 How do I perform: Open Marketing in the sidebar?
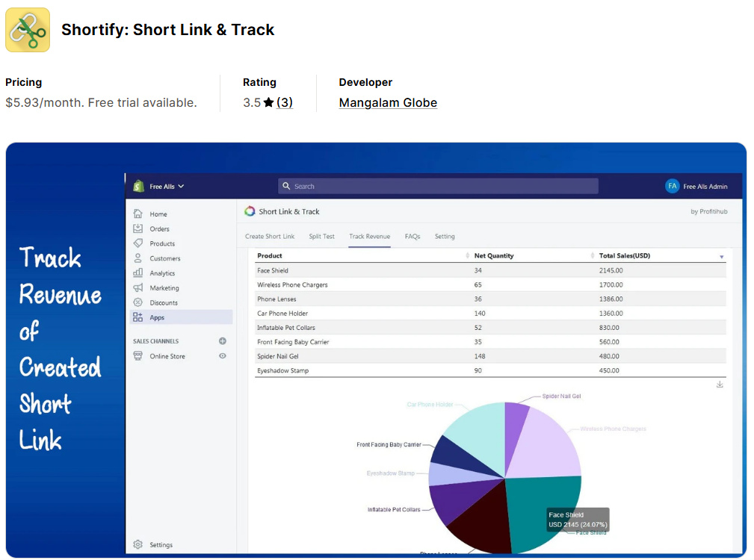click(164, 288)
